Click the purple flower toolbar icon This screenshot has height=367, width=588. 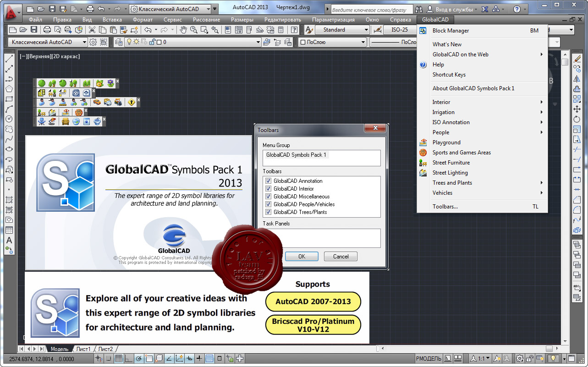(110, 83)
